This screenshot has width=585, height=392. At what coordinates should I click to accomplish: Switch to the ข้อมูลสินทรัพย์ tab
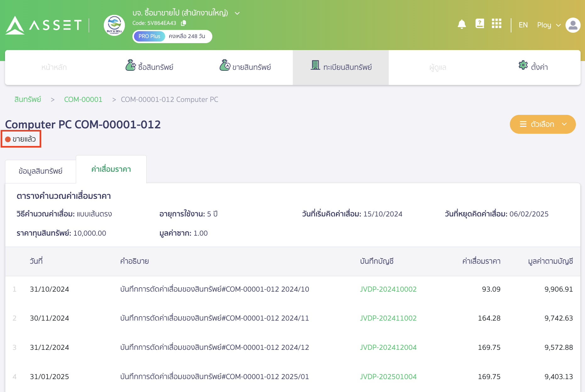pyautogui.click(x=41, y=171)
